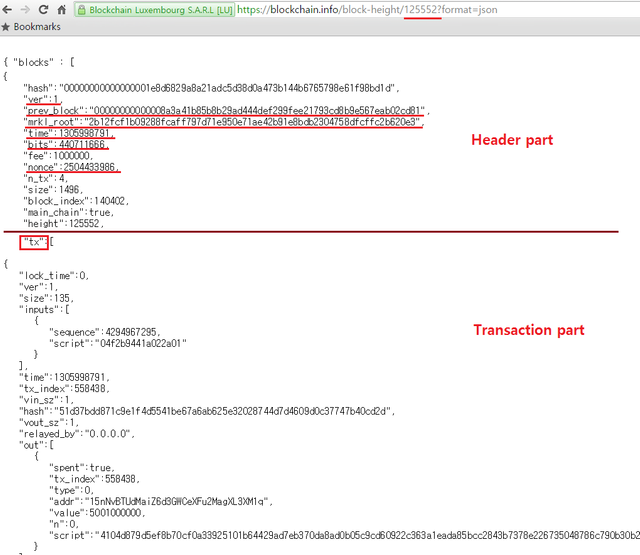Image resolution: width=640 pixels, height=555 pixels.
Task: Click the "ver":1 header line
Action: pos(43,100)
